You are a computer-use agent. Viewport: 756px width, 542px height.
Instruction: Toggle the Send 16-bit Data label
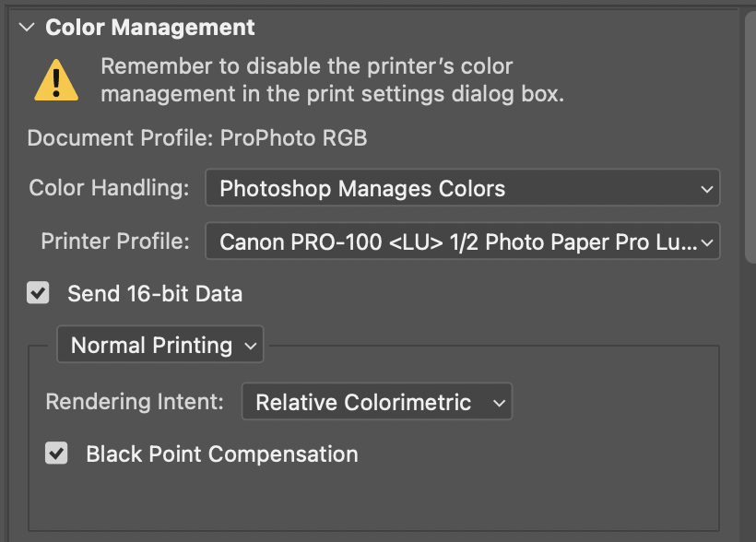(155, 294)
